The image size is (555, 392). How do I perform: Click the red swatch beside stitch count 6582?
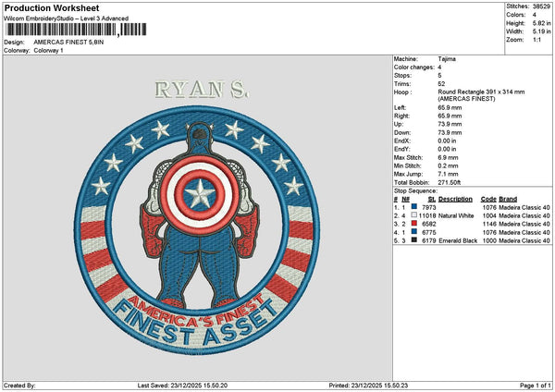pos(414,223)
